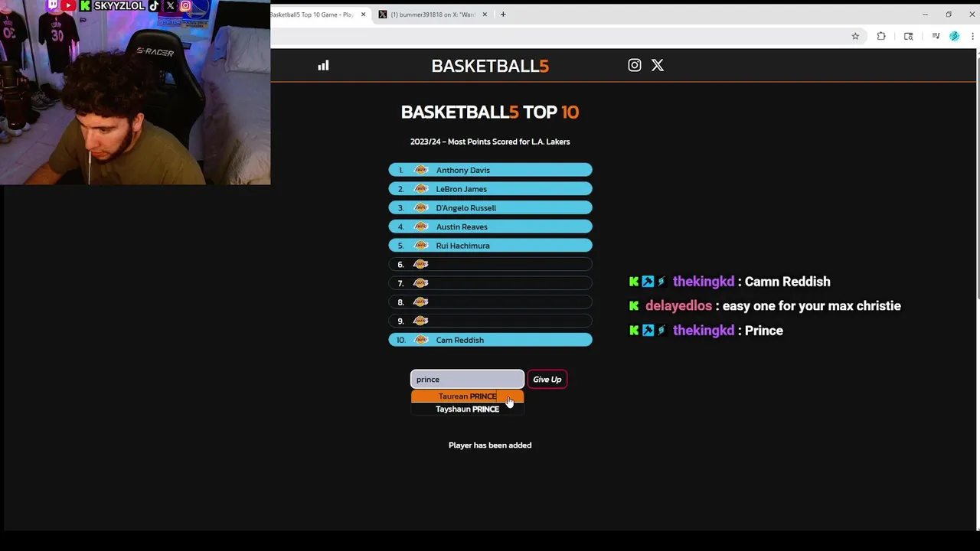Click the Lakers logo beside Anthony Davis
The image size is (980, 551).
click(x=420, y=170)
